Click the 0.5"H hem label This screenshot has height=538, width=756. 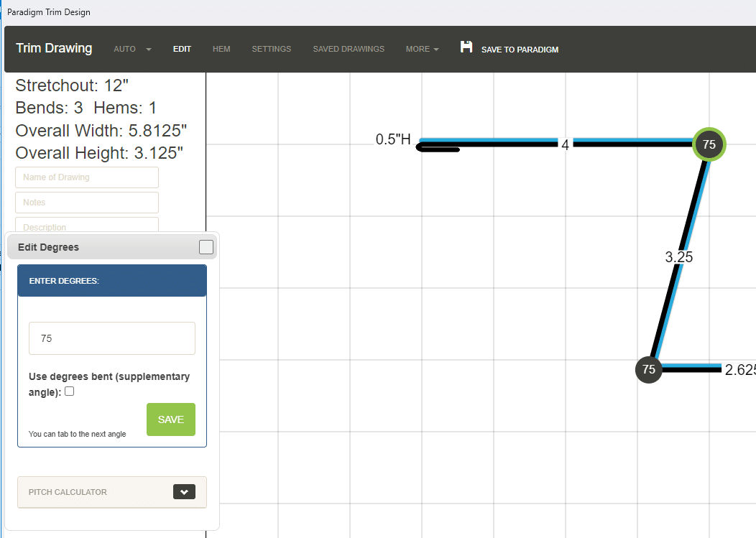393,139
